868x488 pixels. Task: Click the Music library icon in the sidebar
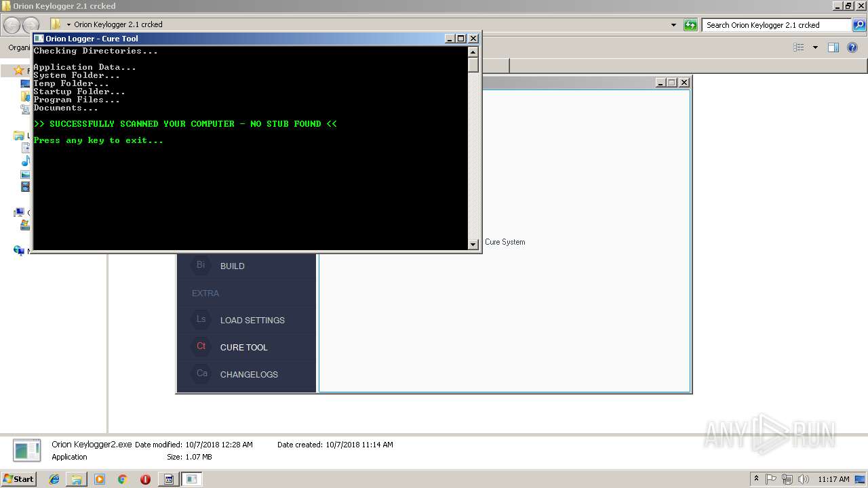[x=26, y=161]
